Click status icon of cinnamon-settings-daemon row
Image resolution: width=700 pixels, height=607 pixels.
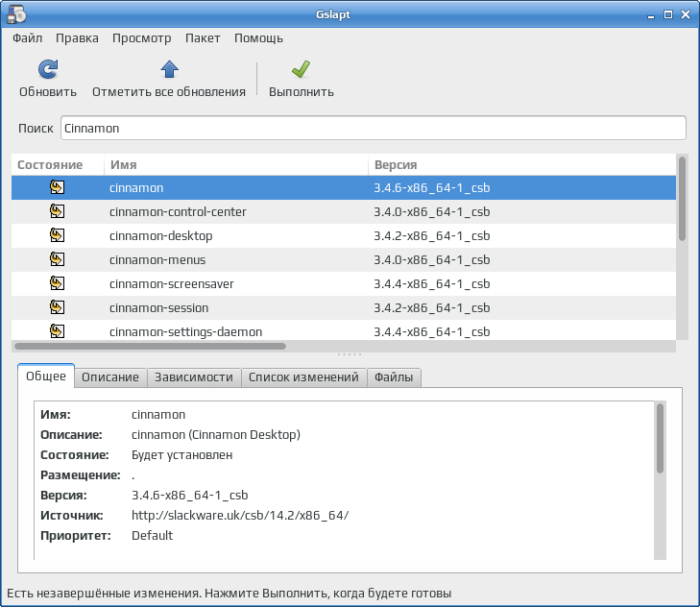point(58,331)
